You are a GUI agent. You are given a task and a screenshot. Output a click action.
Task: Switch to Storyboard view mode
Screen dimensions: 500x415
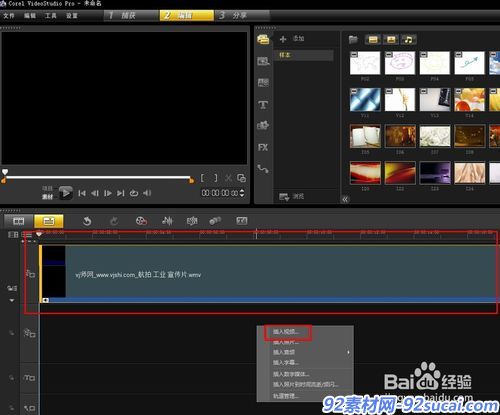pyautogui.click(x=19, y=221)
